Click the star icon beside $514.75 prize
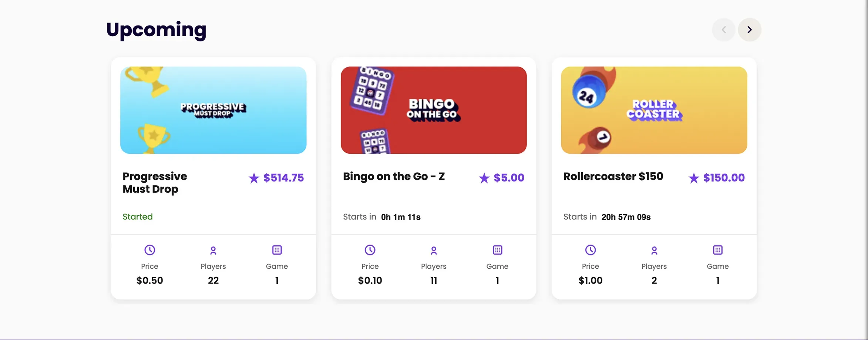Viewport: 868px width, 340px height. point(254,178)
